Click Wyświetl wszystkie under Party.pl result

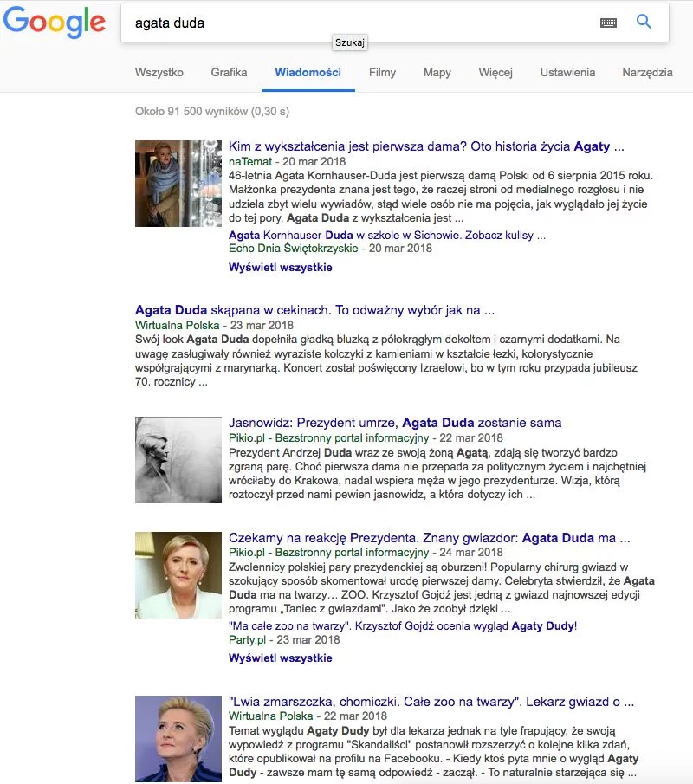pyautogui.click(x=280, y=658)
